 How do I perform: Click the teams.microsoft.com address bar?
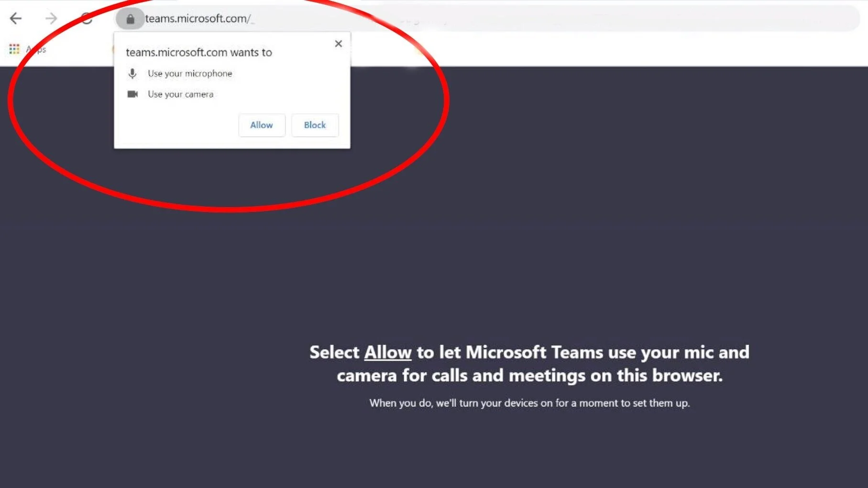[488, 19]
